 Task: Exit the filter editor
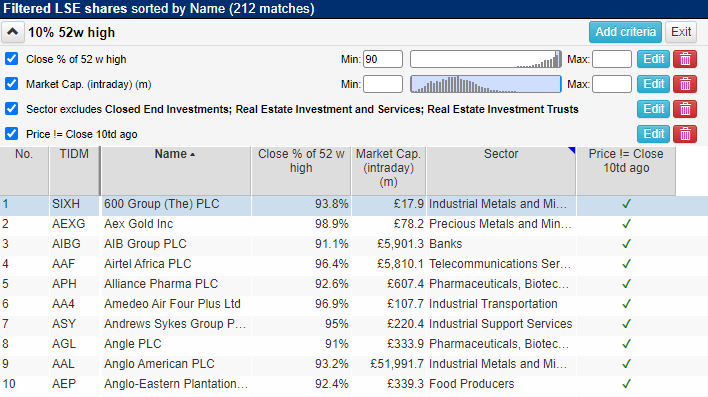point(681,32)
